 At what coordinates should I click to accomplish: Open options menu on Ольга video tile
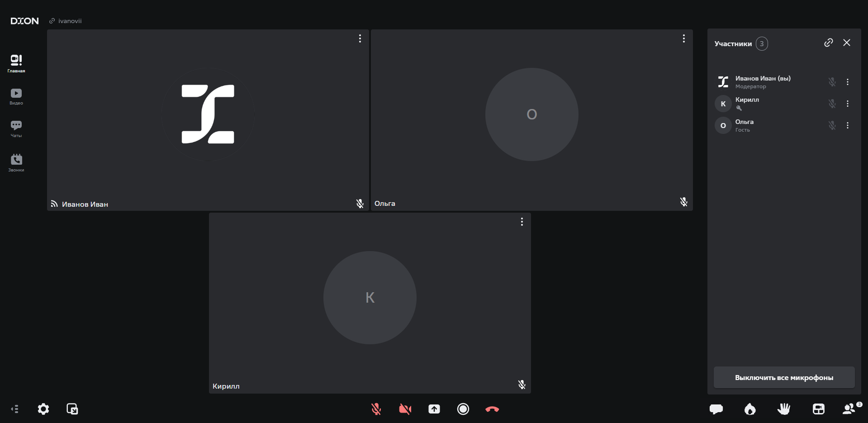[684, 38]
